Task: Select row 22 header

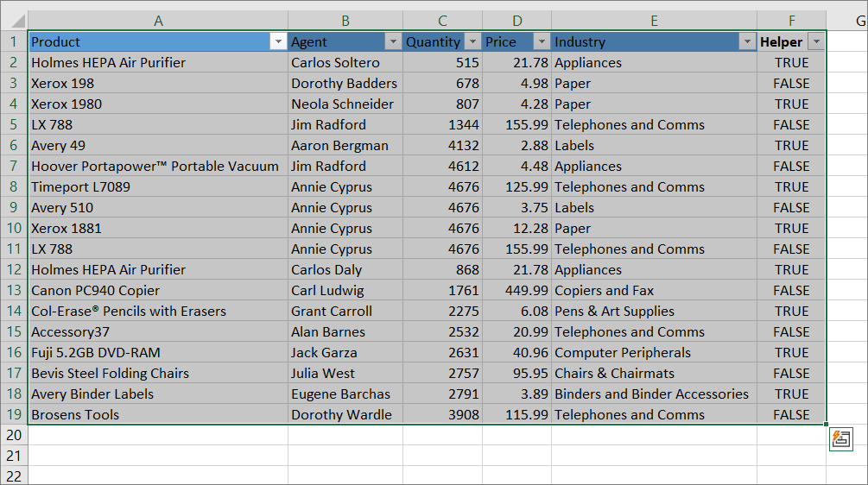Action: click(14, 476)
